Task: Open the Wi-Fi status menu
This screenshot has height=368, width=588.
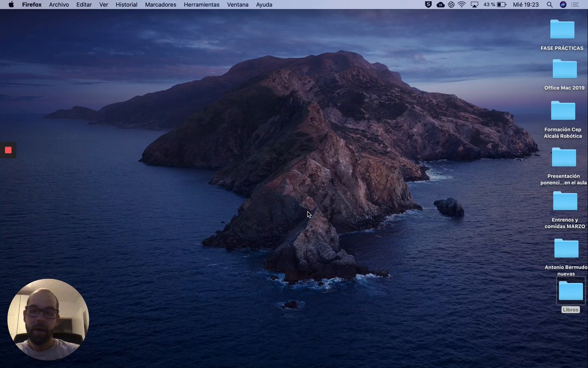Action: [462, 5]
